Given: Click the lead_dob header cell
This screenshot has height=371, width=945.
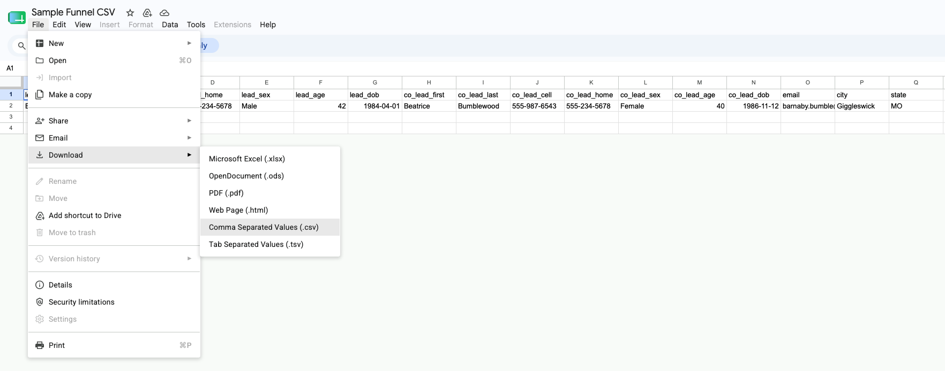Looking at the screenshot, I should (x=375, y=95).
